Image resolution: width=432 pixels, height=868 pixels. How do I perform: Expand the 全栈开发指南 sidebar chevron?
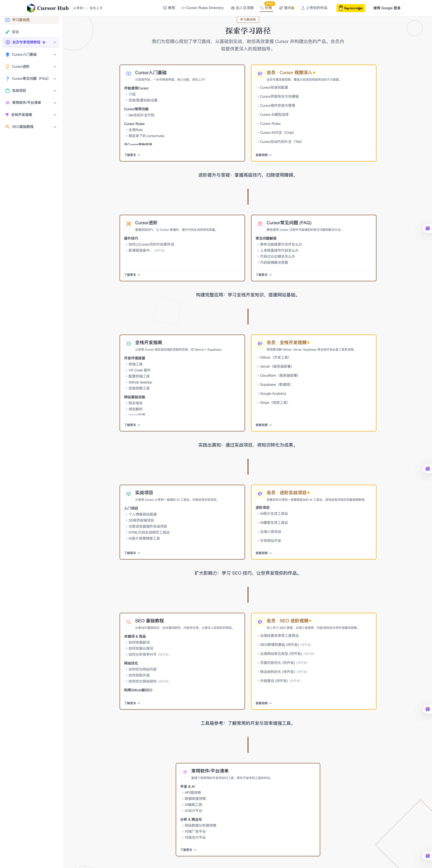point(55,115)
